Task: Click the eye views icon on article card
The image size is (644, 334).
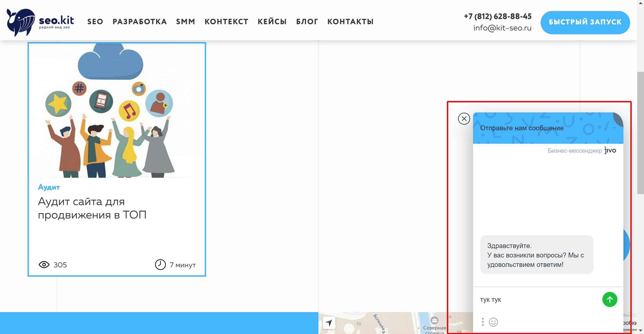Action: [x=44, y=265]
